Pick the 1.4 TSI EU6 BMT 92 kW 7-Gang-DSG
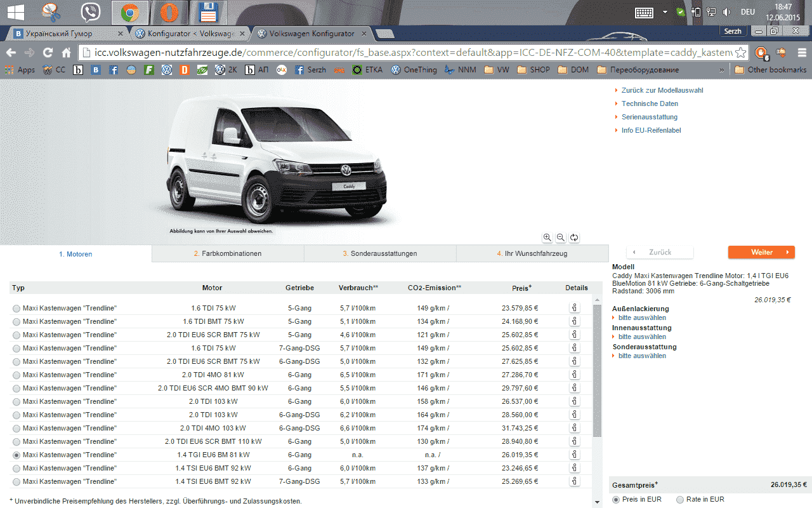This screenshot has width=812, height=508. click(16, 482)
